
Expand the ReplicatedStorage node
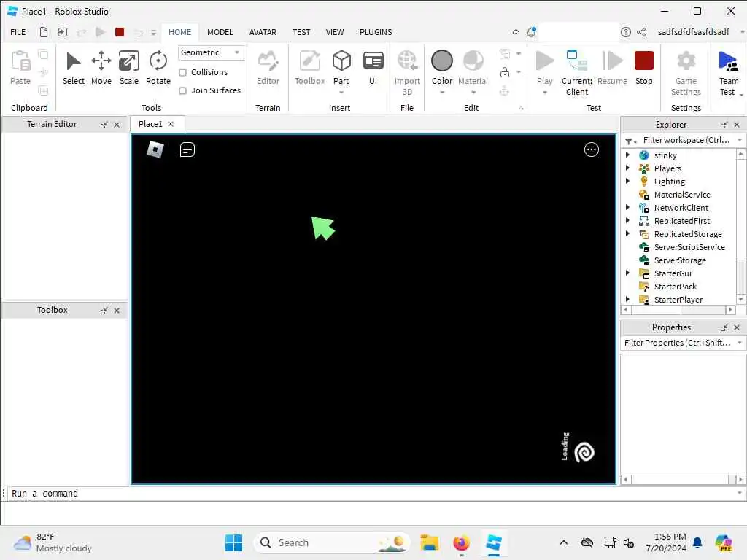click(x=628, y=234)
